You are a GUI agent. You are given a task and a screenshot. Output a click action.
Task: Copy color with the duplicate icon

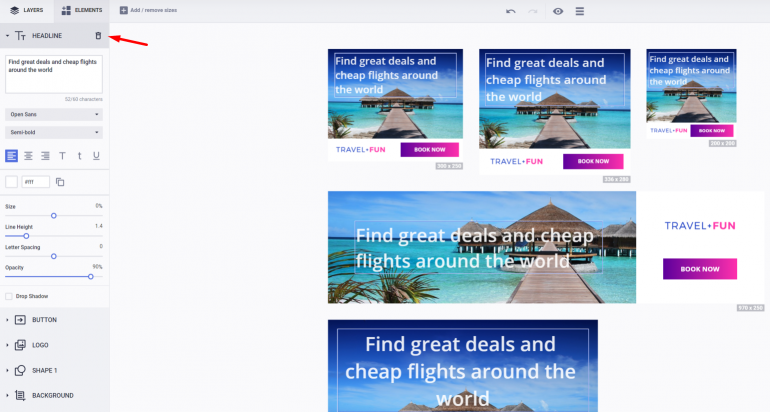click(60, 182)
